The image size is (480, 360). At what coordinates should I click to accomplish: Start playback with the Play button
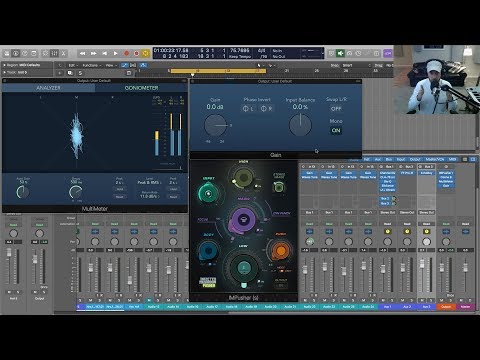tap(115, 53)
